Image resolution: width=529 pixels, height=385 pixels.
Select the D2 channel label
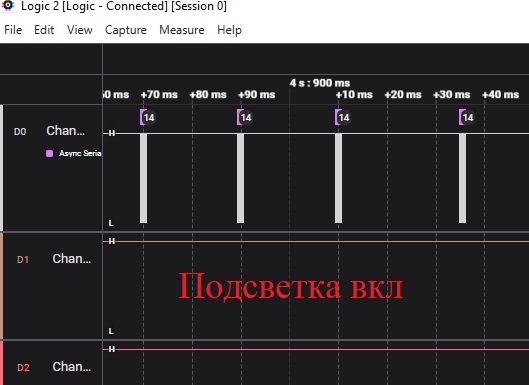[x=23, y=367]
